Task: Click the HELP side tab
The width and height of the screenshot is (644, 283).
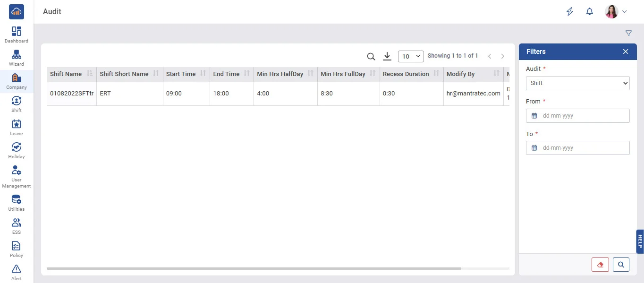Action: (x=640, y=241)
